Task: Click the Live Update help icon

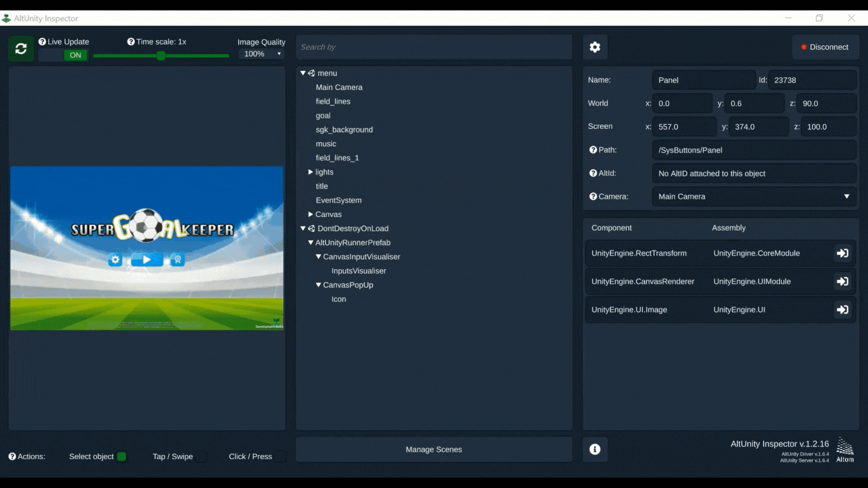Action: [42, 42]
